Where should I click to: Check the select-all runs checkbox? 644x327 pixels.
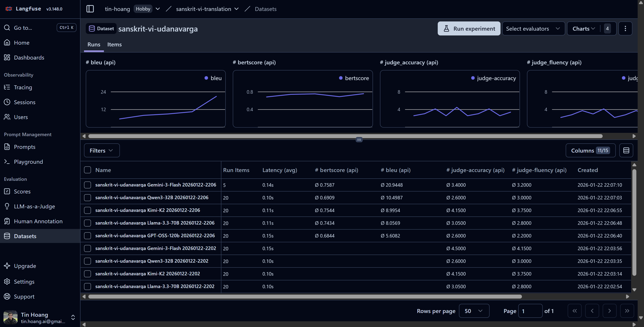87,170
